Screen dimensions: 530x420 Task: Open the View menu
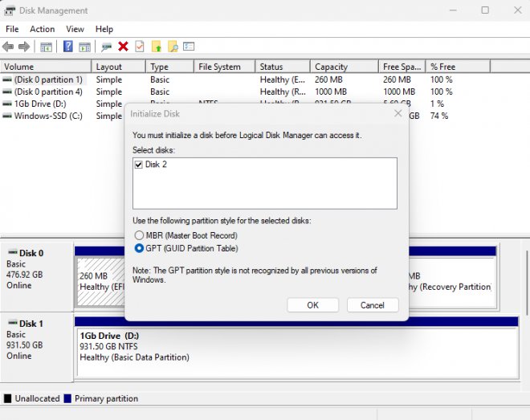click(75, 29)
